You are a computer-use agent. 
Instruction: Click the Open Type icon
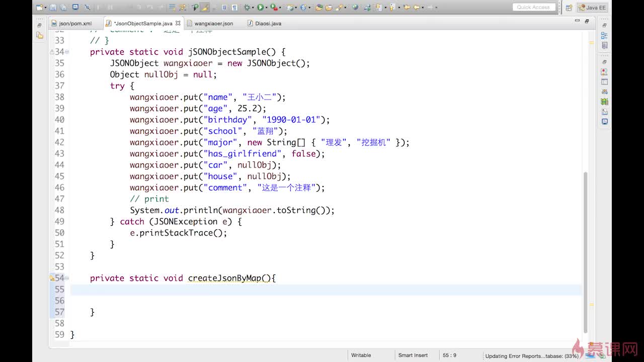pyautogui.click(x=319, y=8)
